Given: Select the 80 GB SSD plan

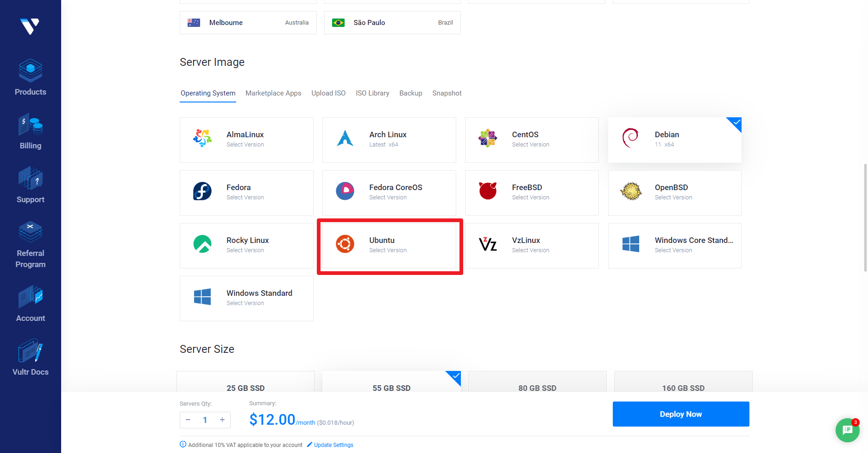Looking at the screenshot, I should 537,382.
